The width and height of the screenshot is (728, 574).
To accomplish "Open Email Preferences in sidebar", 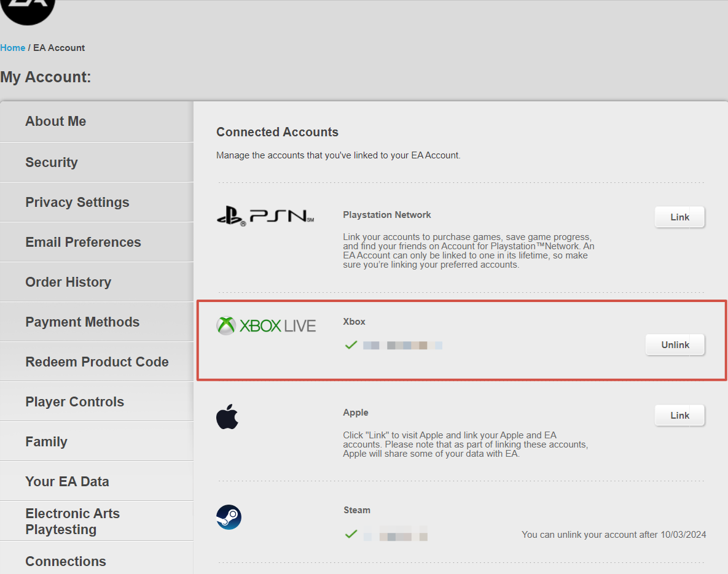I will click(x=83, y=242).
